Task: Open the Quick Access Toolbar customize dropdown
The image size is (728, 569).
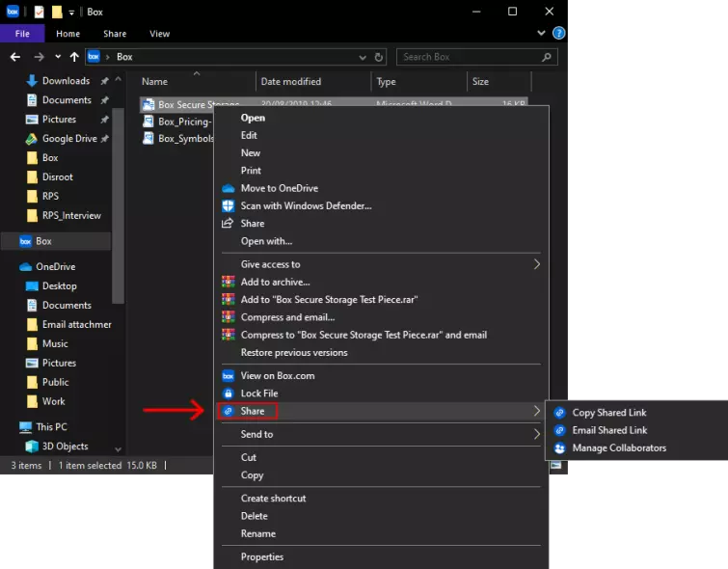Action: tap(71, 13)
